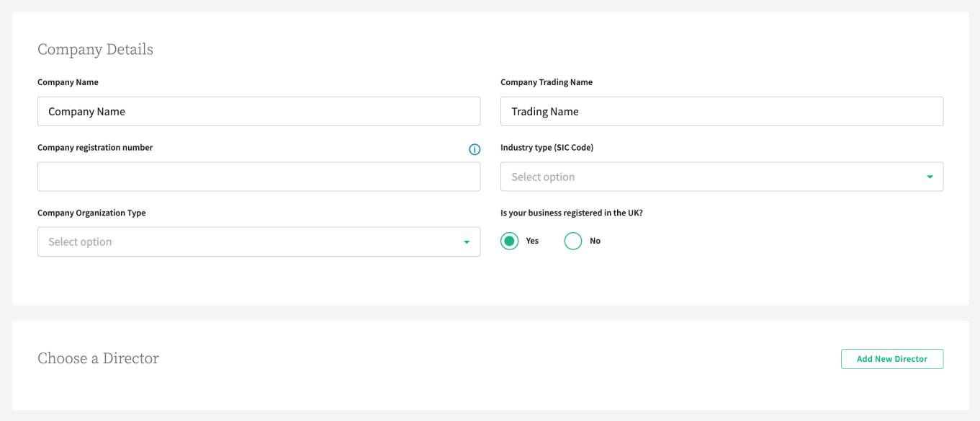Click the 'Company Organization Type' label text
Viewport: 980px width, 421px height.
pos(91,213)
